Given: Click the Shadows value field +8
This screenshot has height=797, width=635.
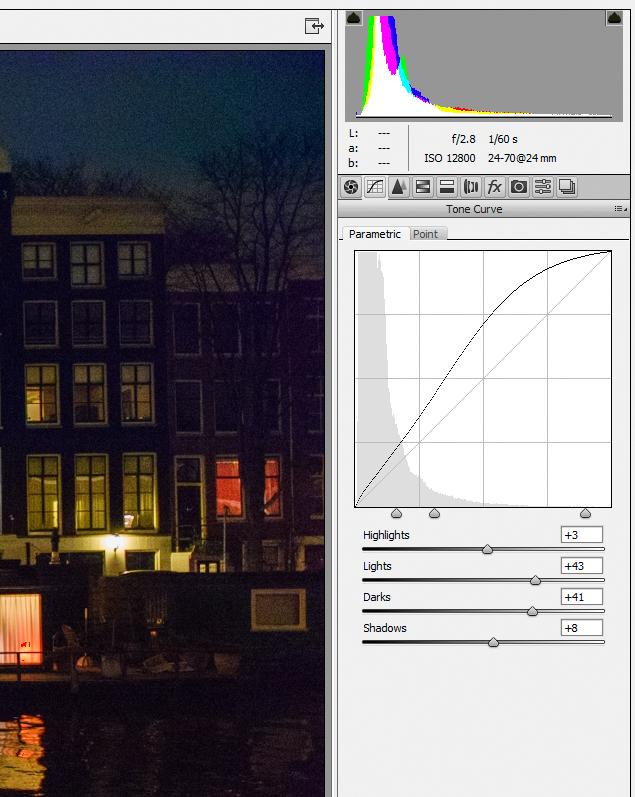Looking at the screenshot, I should [x=582, y=628].
